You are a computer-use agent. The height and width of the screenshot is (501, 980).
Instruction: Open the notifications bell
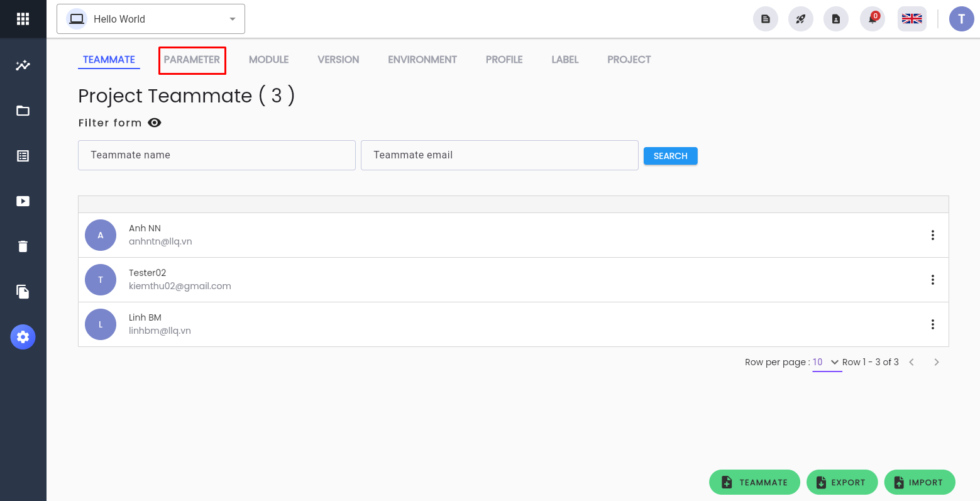tap(873, 19)
